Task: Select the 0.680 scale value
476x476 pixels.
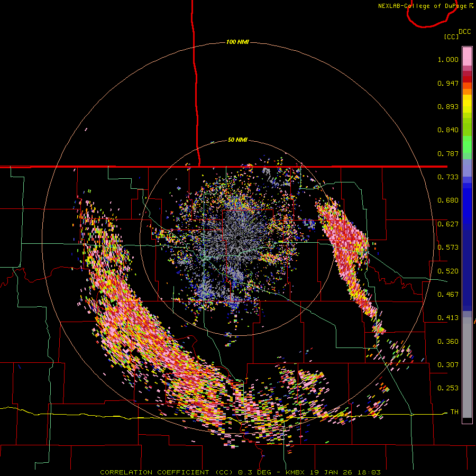Action: (x=448, y=200)
